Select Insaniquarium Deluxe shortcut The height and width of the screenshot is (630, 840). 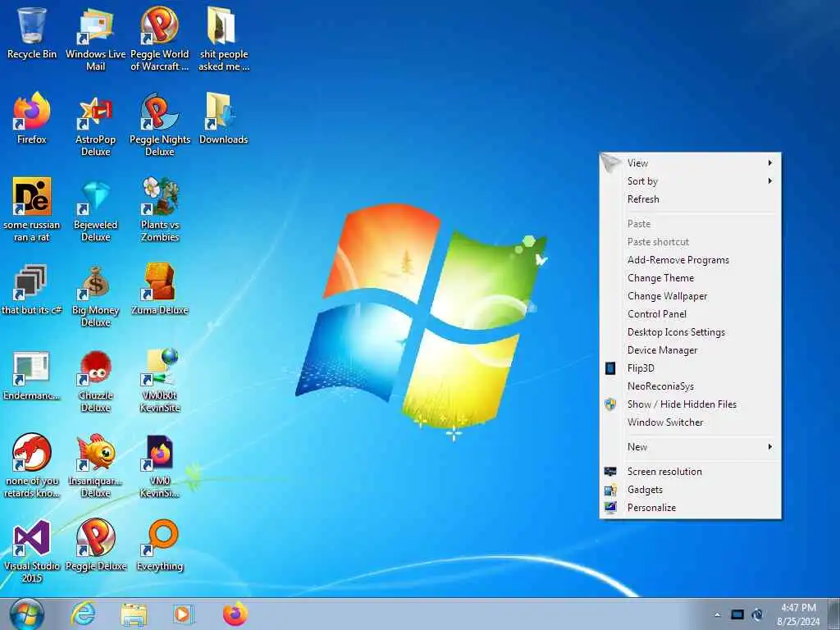coord(95,466)
